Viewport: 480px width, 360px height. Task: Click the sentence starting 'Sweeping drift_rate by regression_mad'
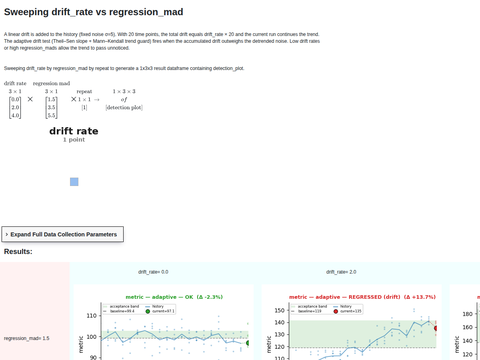pos(124,68)
